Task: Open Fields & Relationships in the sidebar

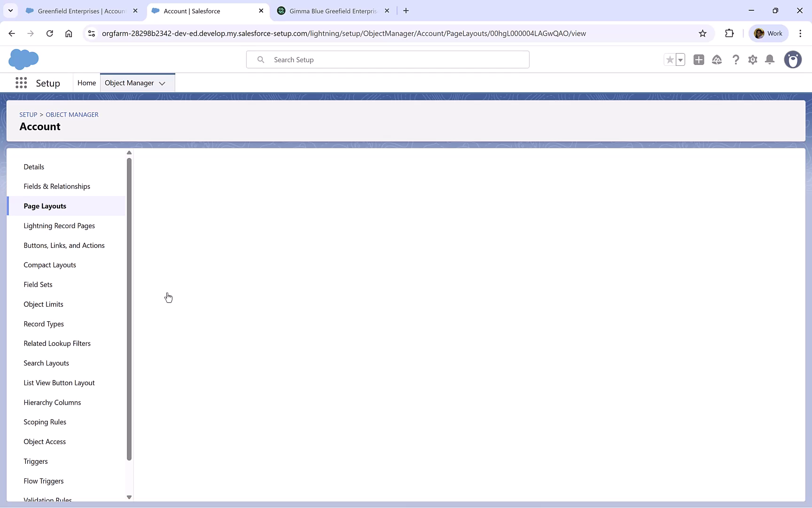Action: tap(57, 186)
